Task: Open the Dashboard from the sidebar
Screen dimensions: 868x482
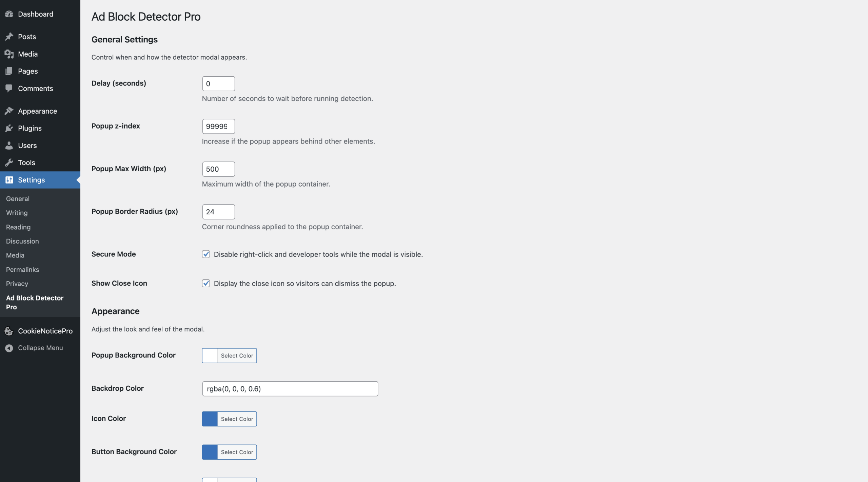Action: click(9, 14)
